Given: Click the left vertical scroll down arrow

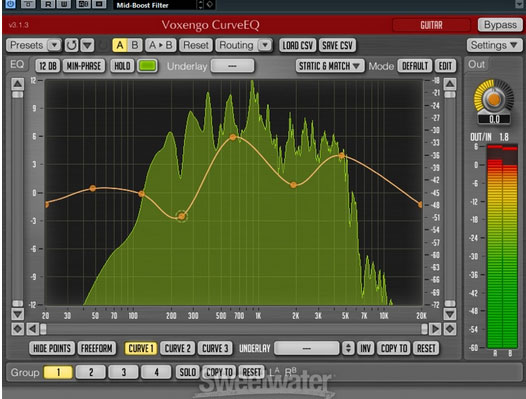Looking at the screenshot, I should 17,314.
